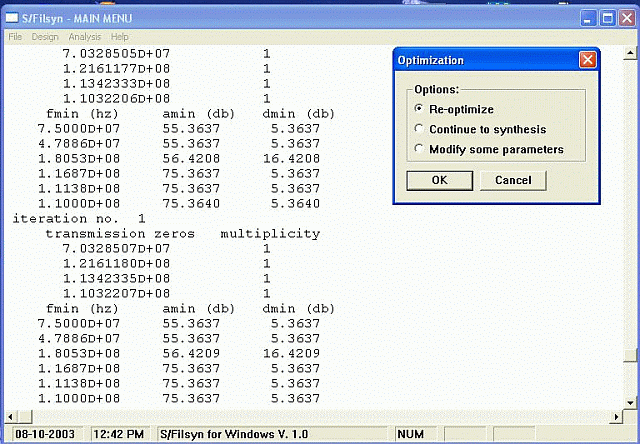Maximize the S/Filsyn main window

[607, 19]
